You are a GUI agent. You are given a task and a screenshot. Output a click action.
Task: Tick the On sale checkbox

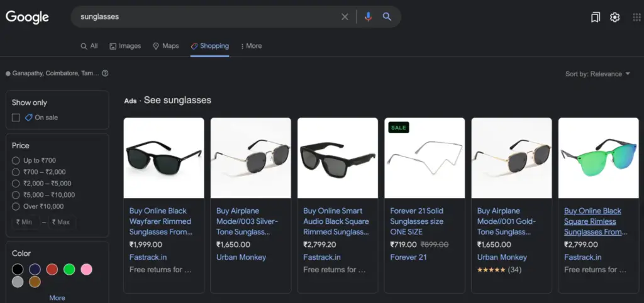16,118
